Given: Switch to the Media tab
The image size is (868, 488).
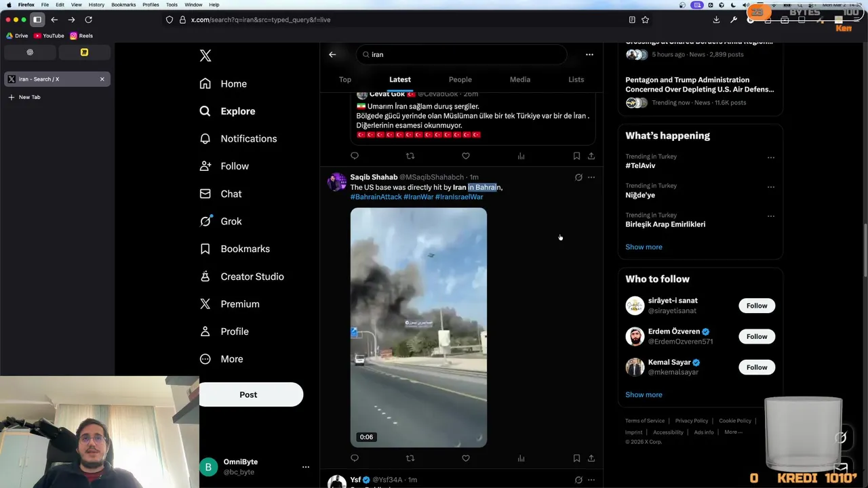Looking at the screenshot, I should pos(520,79).
